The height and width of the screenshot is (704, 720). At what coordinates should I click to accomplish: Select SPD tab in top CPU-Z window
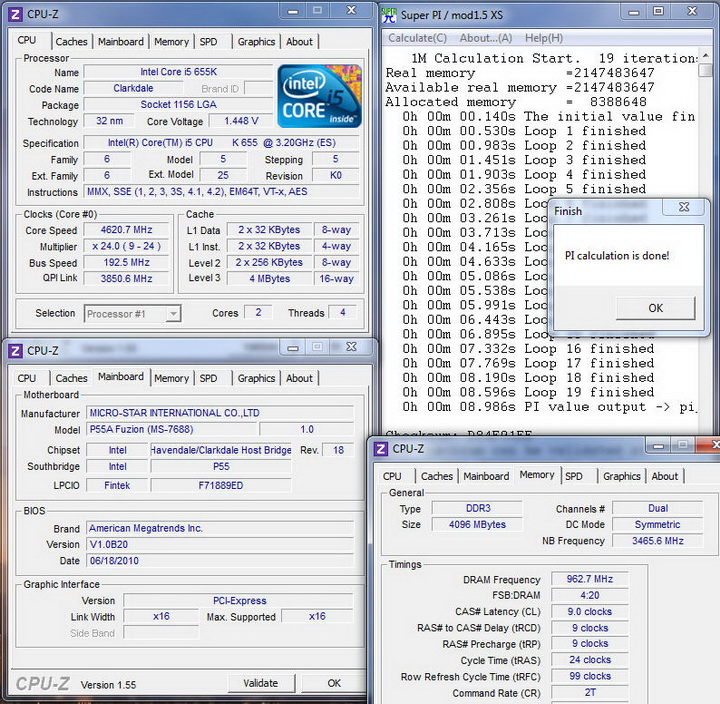(208, 42)
